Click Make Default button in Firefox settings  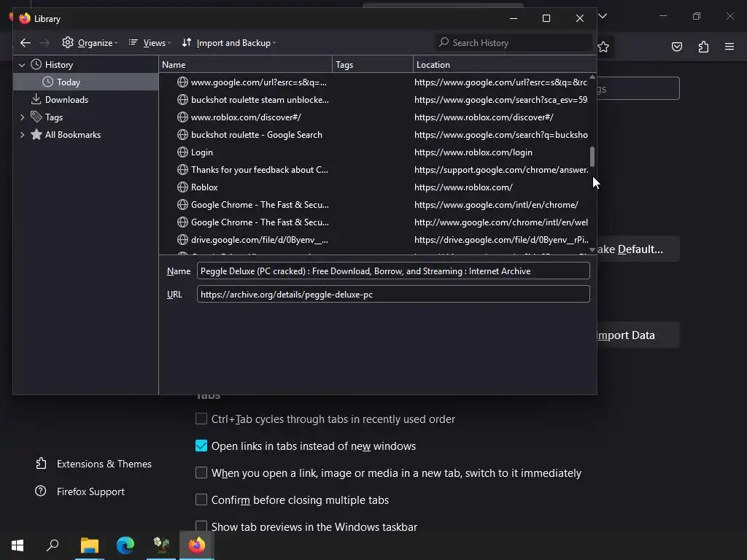coord(638,249)
